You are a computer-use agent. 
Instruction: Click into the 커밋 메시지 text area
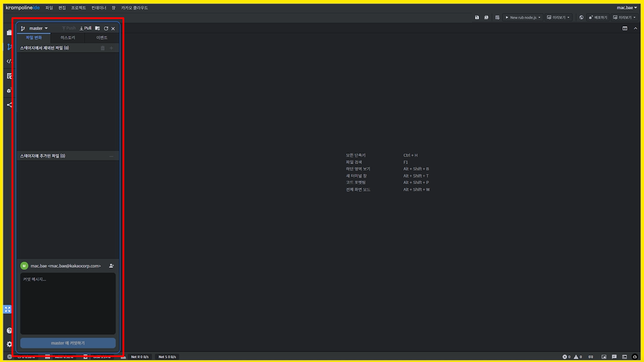[x=68, y=304]
